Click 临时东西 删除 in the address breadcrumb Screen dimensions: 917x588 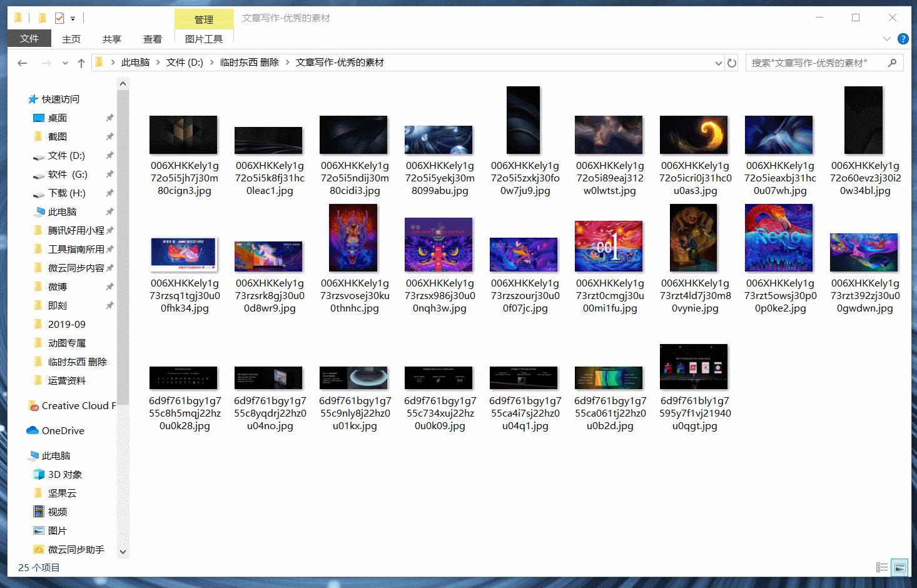pos(250,63)
